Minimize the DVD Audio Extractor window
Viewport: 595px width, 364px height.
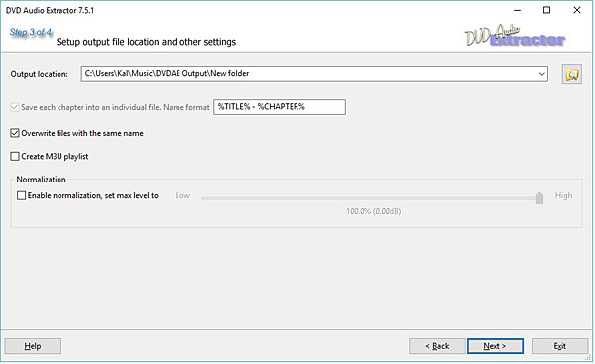[518, 10]
